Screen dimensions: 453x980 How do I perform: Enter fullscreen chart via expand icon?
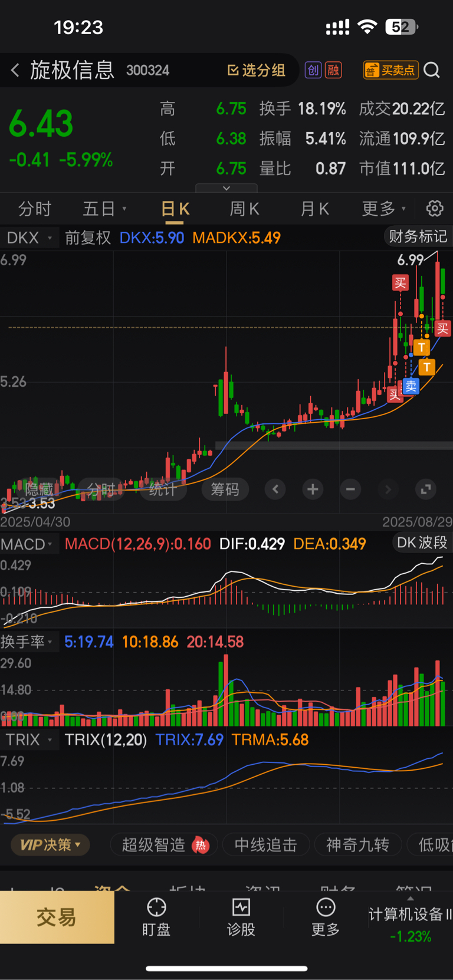[425, 489]
